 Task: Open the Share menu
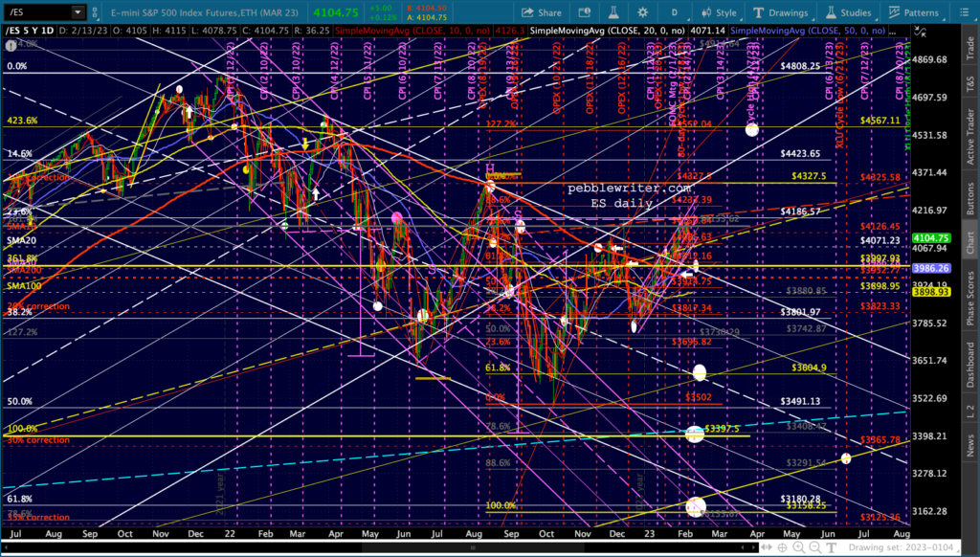pyautogui.click(x=542, y=12)
